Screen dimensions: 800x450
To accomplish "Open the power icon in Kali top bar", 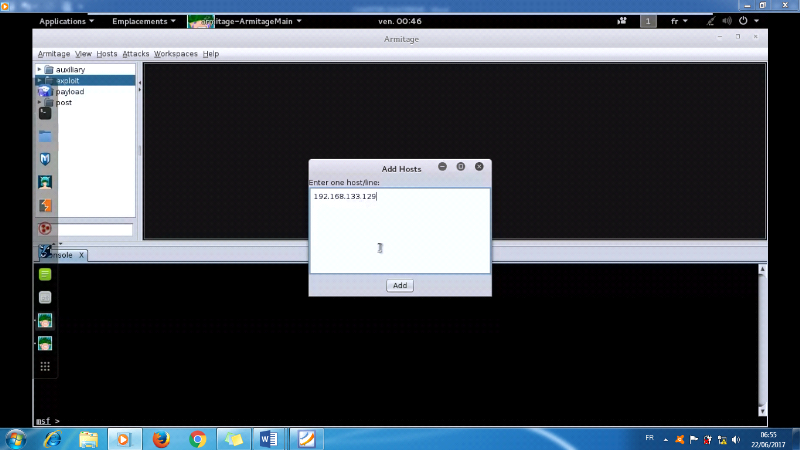I will [x=743, y=21].
